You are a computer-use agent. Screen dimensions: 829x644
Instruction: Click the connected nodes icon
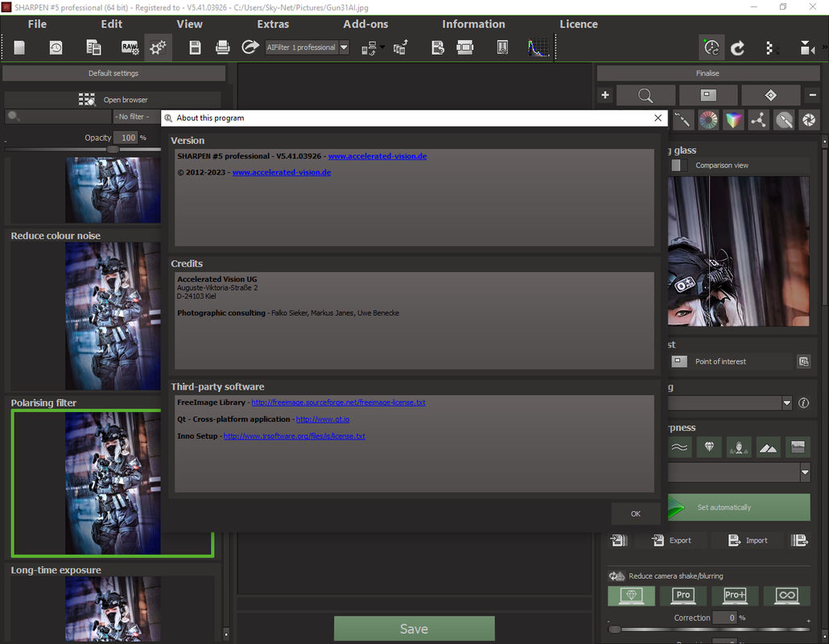[x=759, y=120]
